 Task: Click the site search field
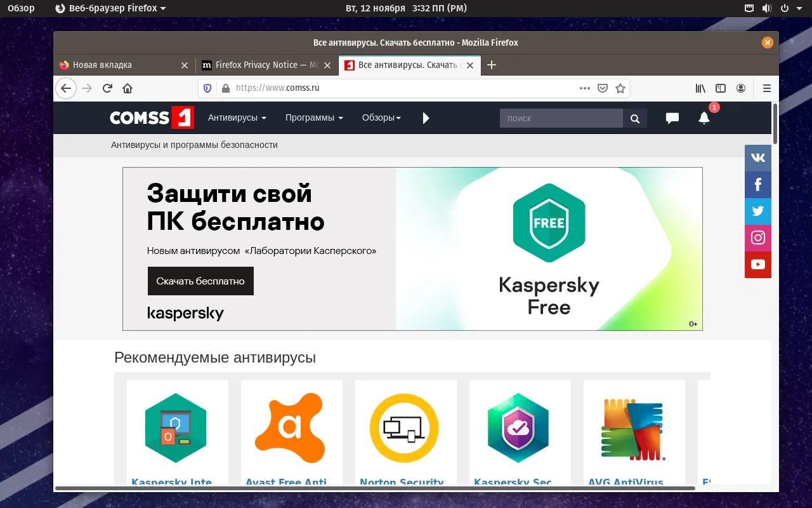(x=561, y=118)
